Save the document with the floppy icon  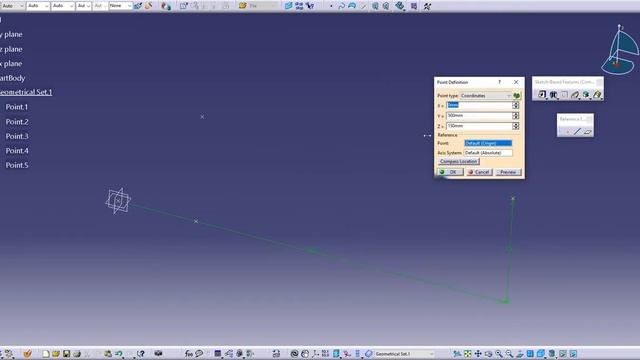pyautogui.click(x=66, y=353)
